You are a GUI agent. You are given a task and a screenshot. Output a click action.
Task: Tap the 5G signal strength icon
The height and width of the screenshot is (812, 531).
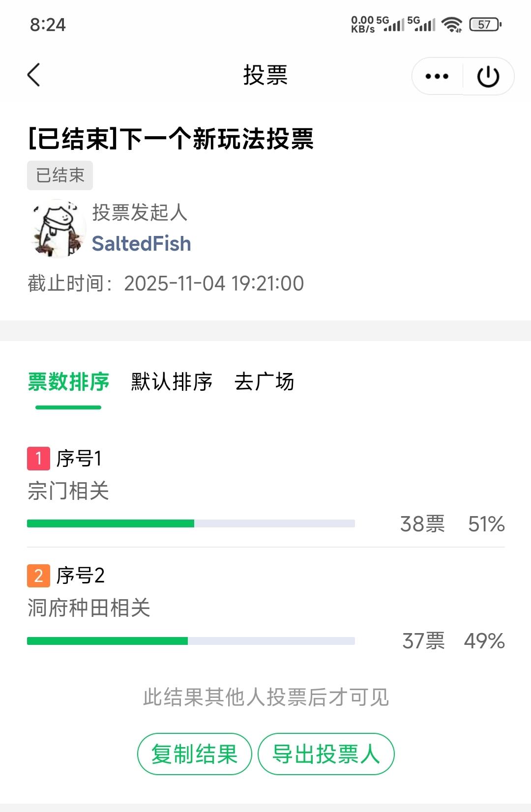394,24
